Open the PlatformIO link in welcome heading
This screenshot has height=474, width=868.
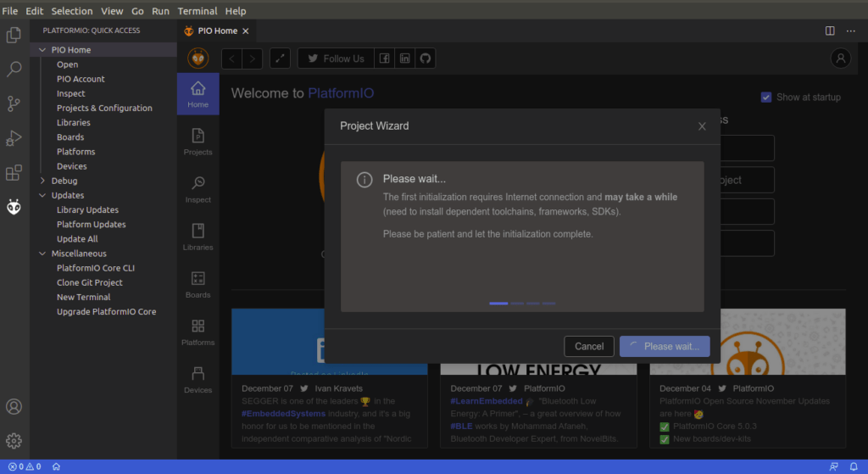click(341, 93)
